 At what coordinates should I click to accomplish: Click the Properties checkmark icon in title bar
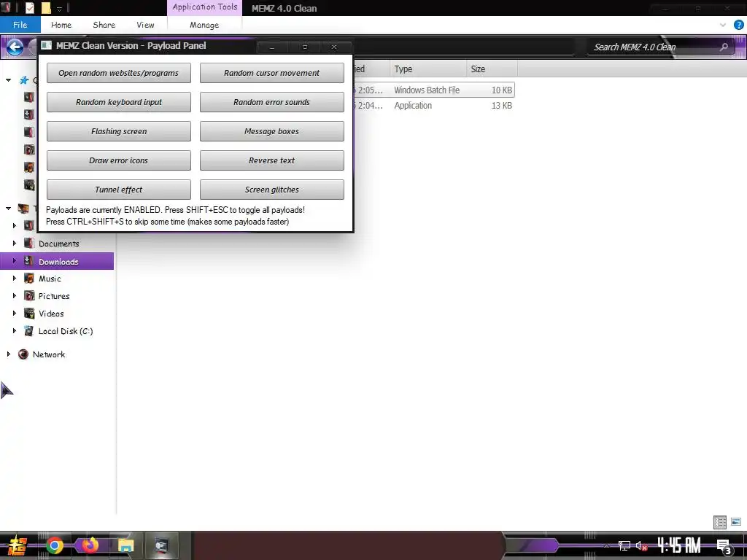click(29, 7)
